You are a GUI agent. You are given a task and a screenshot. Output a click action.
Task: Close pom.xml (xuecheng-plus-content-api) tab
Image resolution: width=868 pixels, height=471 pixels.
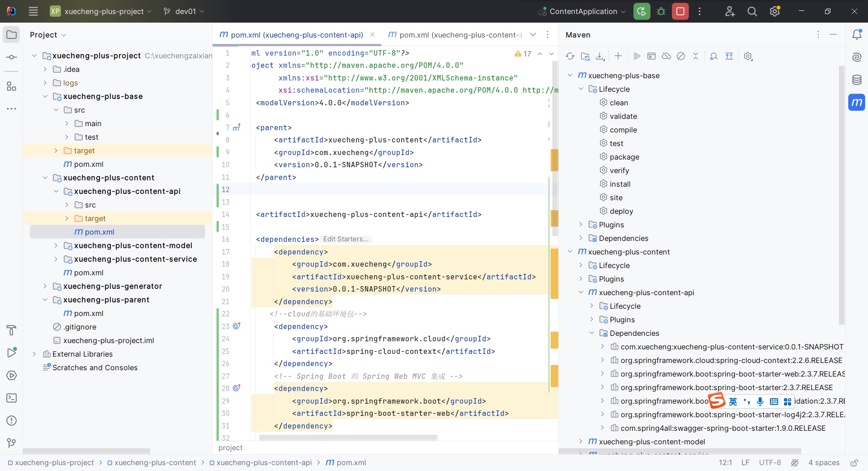point(373,34)
